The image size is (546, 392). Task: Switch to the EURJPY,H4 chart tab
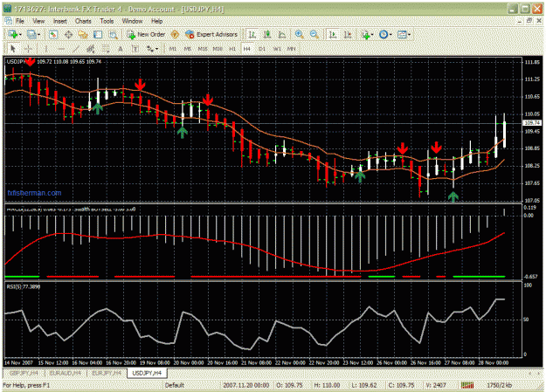[107, 373]
